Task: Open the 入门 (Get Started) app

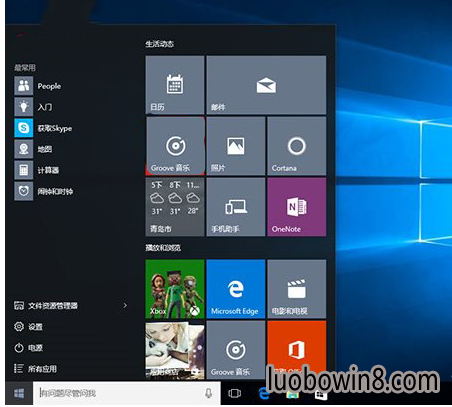Action: (x=33, y=107)
